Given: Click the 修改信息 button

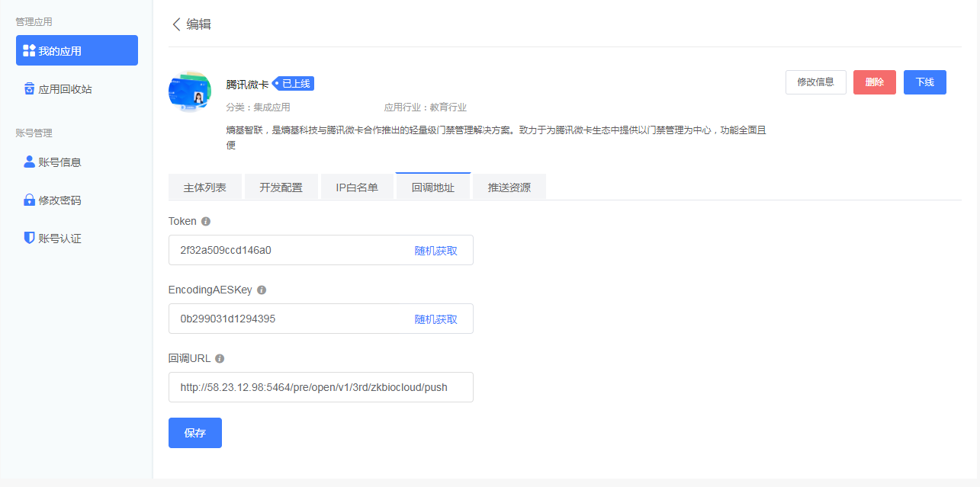Looking at the screenshot, I should pyautogui.click(x=815, y=82).
